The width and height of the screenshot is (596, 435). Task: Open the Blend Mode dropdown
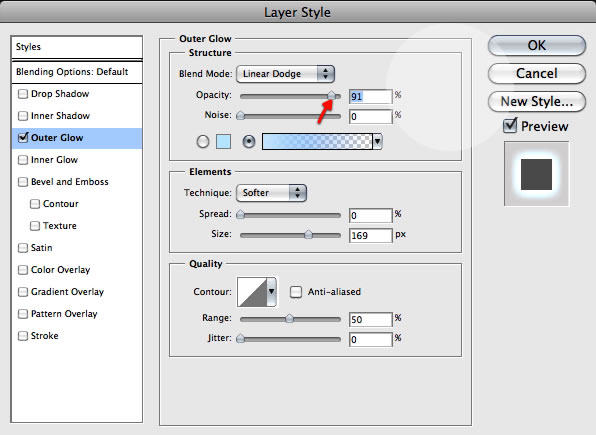point(285,74)
